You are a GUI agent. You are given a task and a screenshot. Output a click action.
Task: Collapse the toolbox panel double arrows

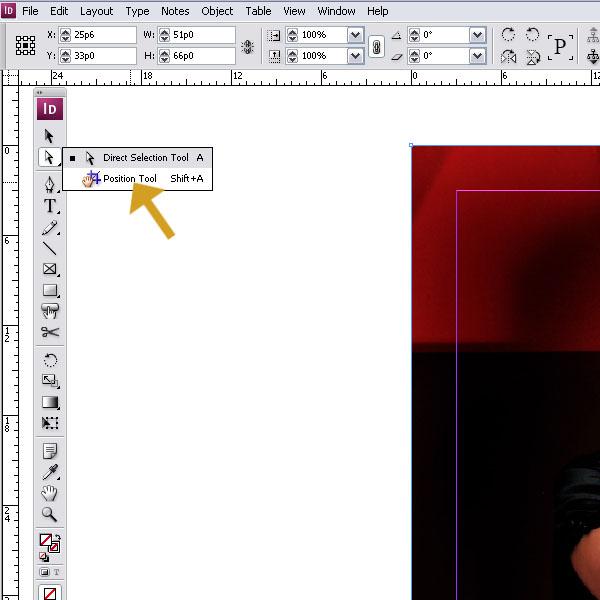pyautogui.click(x=39, y=92)
